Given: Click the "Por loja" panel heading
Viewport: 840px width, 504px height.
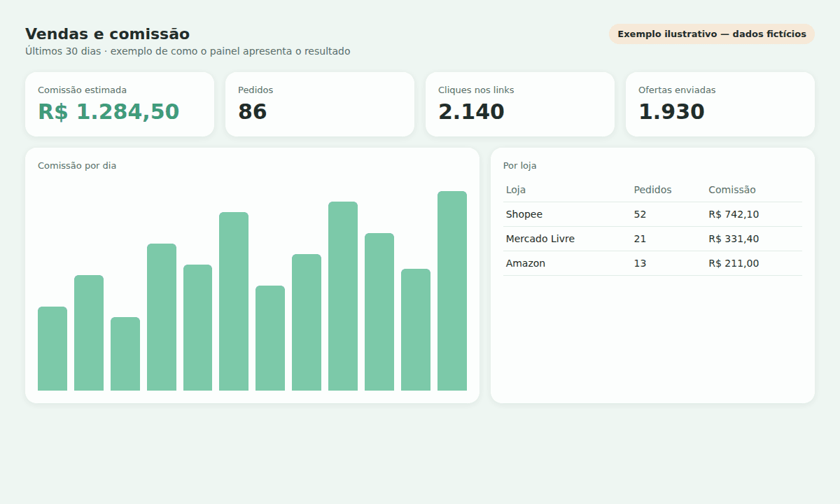Looking at the screenshot, I should click(520, 166).
